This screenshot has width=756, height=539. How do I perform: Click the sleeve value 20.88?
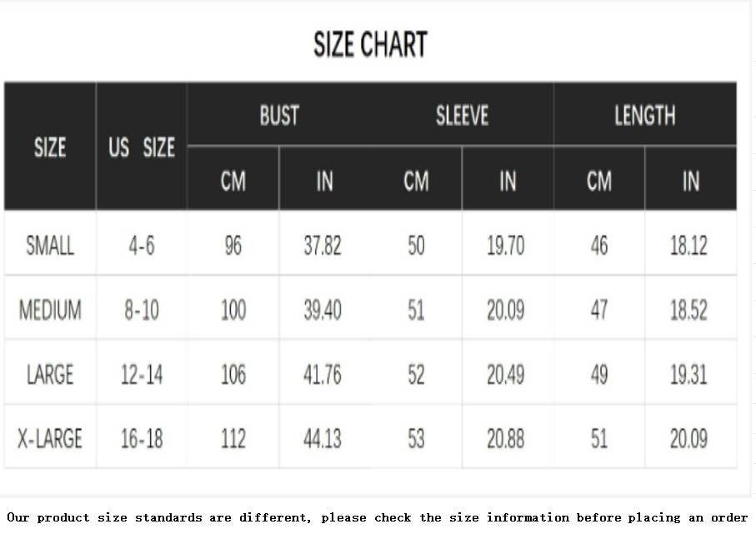click(506, 438)
